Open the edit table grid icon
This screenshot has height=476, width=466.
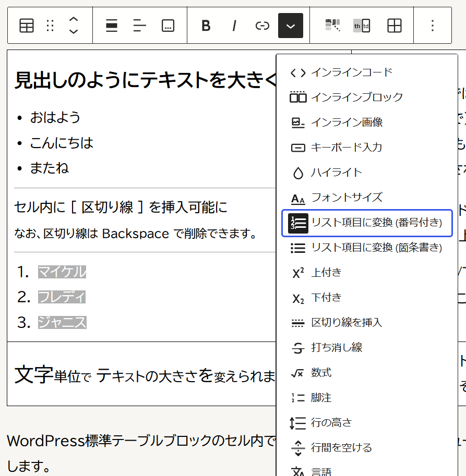coord(395,26)
